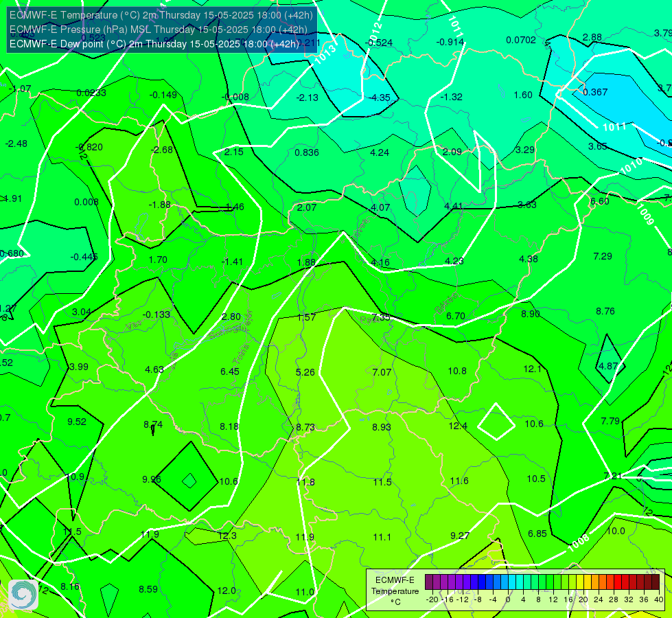Viewport: 672px width, 618px height.
Task: Click the 1010 isobar label
Action: pyautogui.click(x=632, y=166)
